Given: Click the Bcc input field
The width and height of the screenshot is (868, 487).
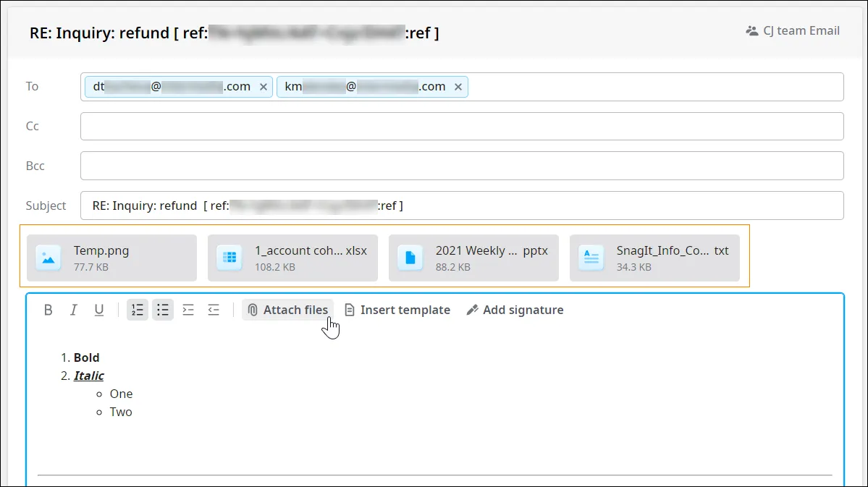Looking at the screenshot, I should [462, 166].
